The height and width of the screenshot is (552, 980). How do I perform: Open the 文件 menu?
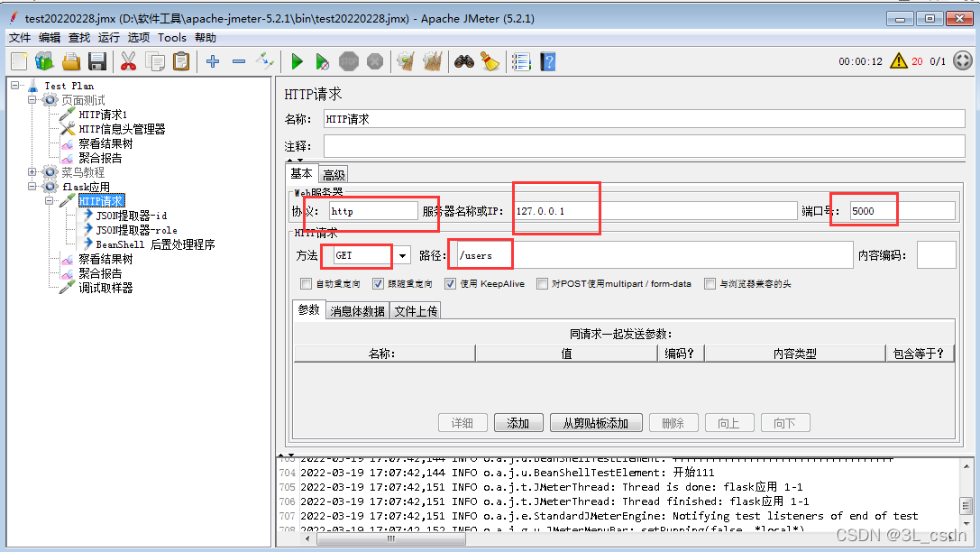(19, 38)
